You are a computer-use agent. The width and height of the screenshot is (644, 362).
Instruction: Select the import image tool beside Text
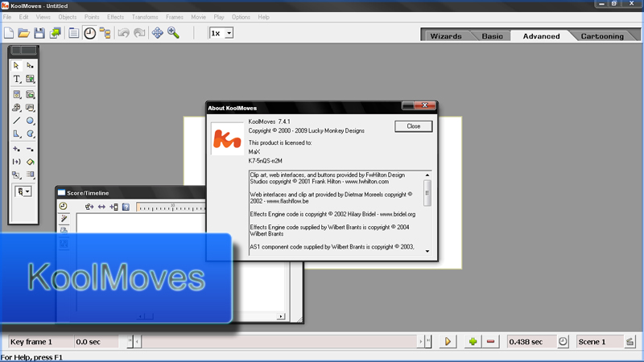pos(30,79)
